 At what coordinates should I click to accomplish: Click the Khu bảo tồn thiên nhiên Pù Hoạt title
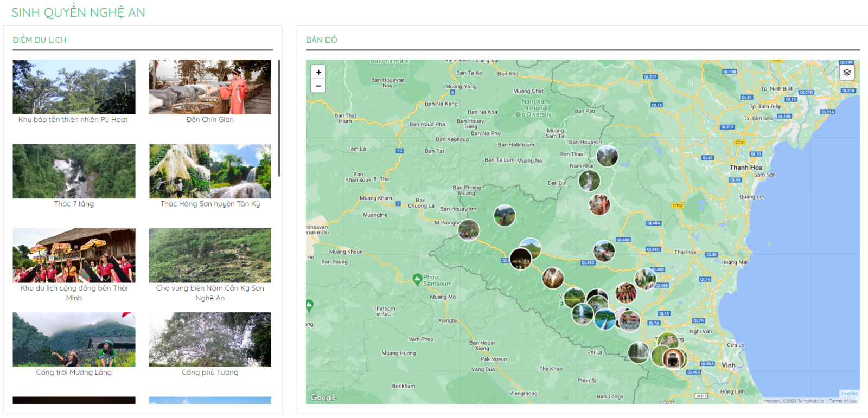click(73, 120)
